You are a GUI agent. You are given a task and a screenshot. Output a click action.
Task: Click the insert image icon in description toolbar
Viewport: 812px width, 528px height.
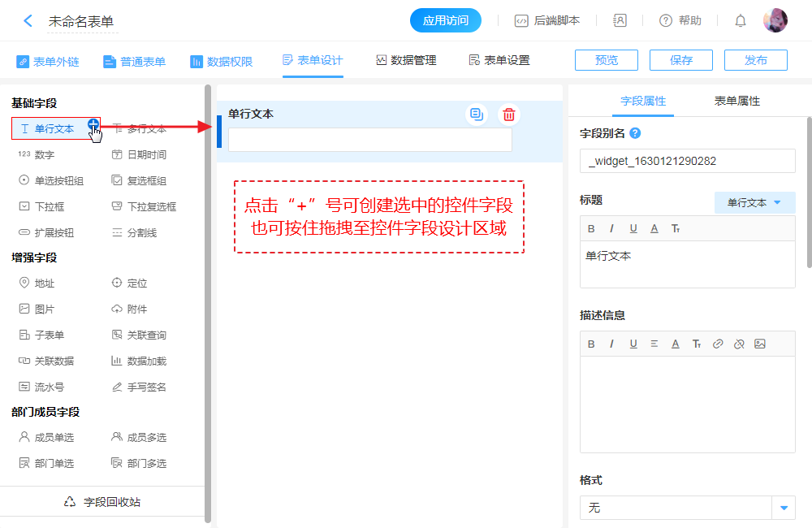[760, 344]
